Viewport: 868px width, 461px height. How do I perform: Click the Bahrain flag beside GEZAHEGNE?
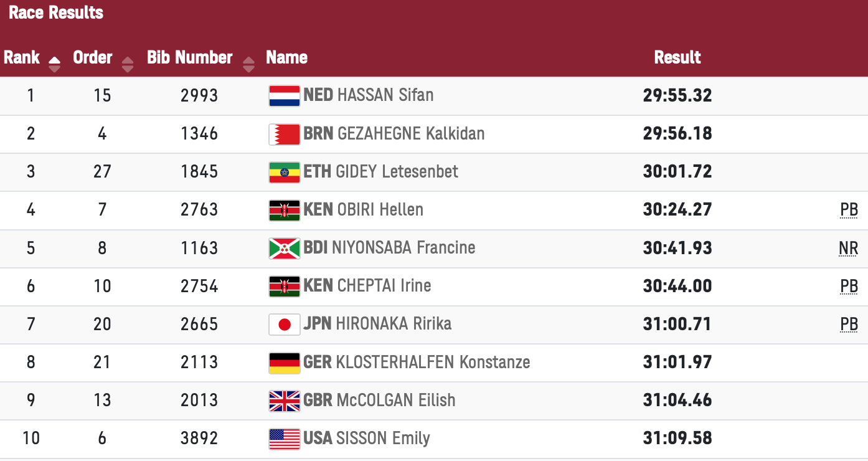(x=284, y=134)
